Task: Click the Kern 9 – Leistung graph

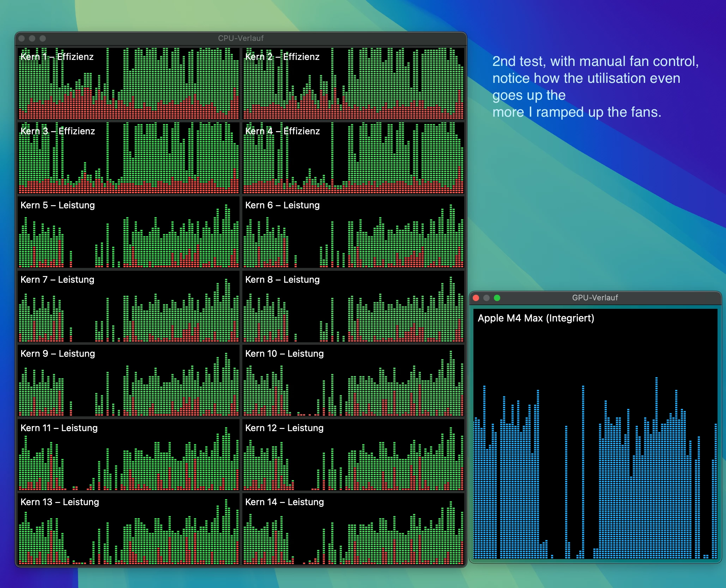Action: 128,380
